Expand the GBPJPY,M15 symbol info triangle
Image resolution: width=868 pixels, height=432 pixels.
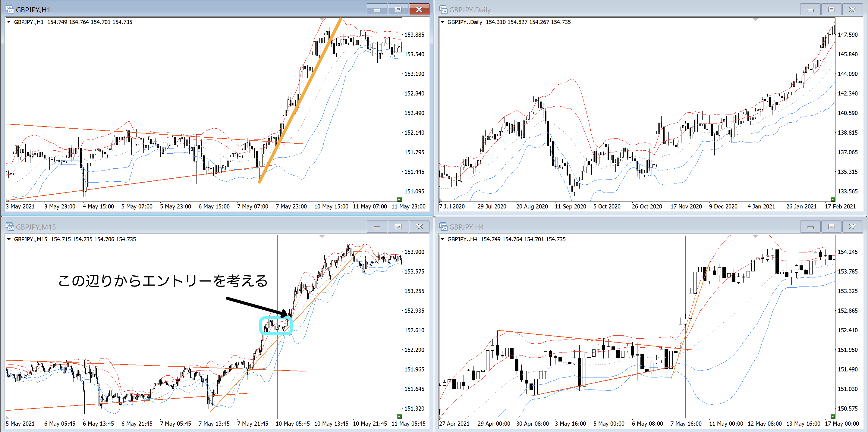9,239
